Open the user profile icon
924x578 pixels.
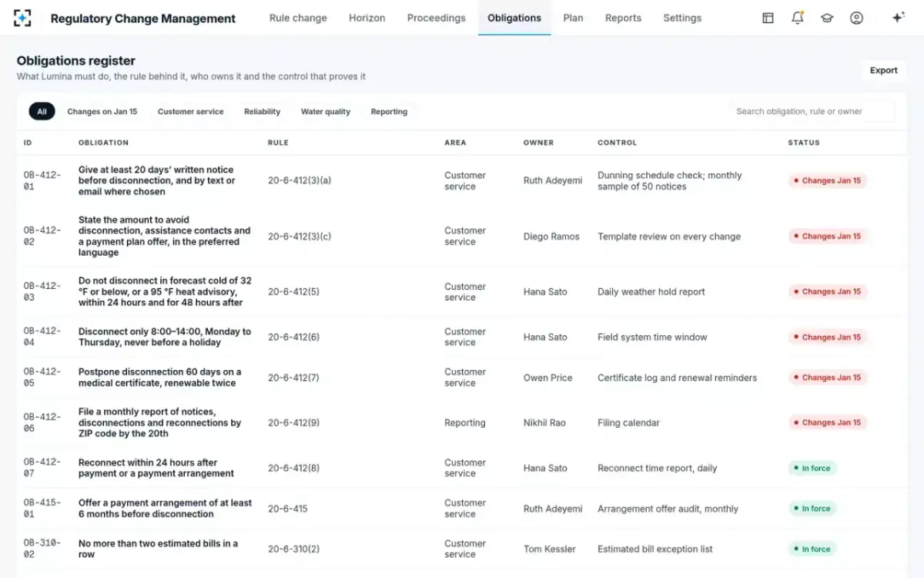tap(856, 18)
